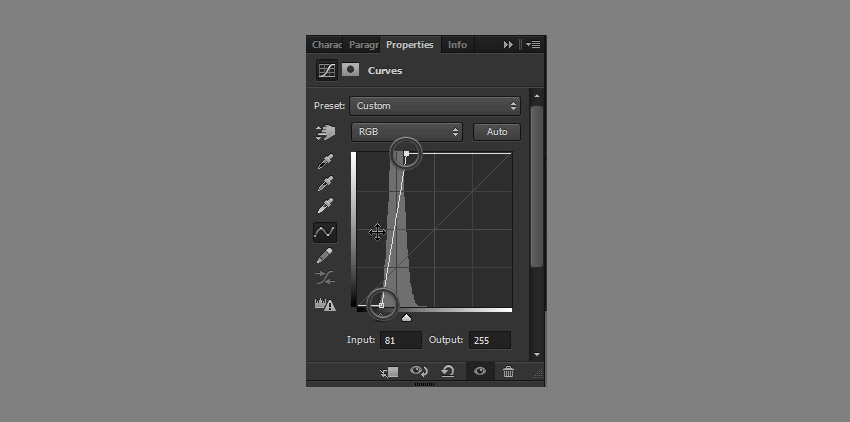This screenshot has height=422, width=850.
Task: Clip adjustment to layer below
Action: [389, 372]
